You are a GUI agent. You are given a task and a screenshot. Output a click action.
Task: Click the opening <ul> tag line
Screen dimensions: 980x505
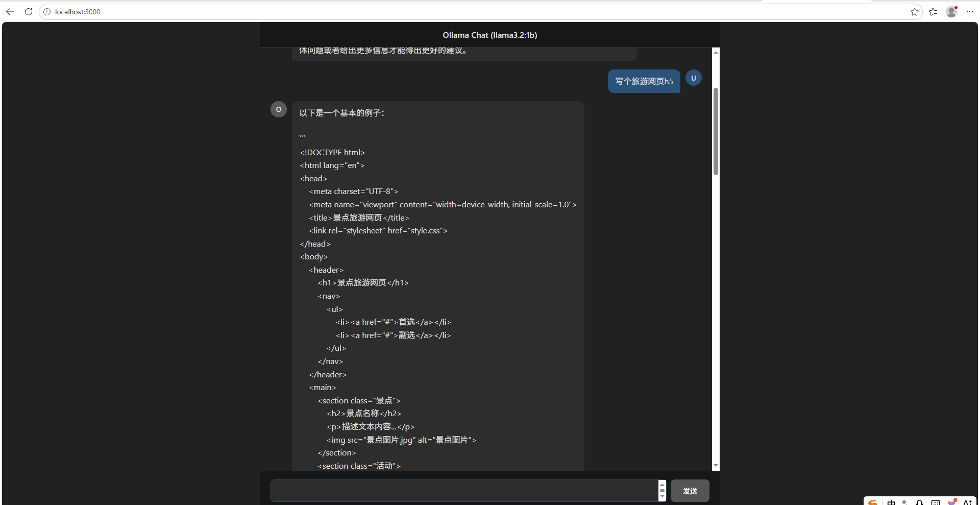335,309
